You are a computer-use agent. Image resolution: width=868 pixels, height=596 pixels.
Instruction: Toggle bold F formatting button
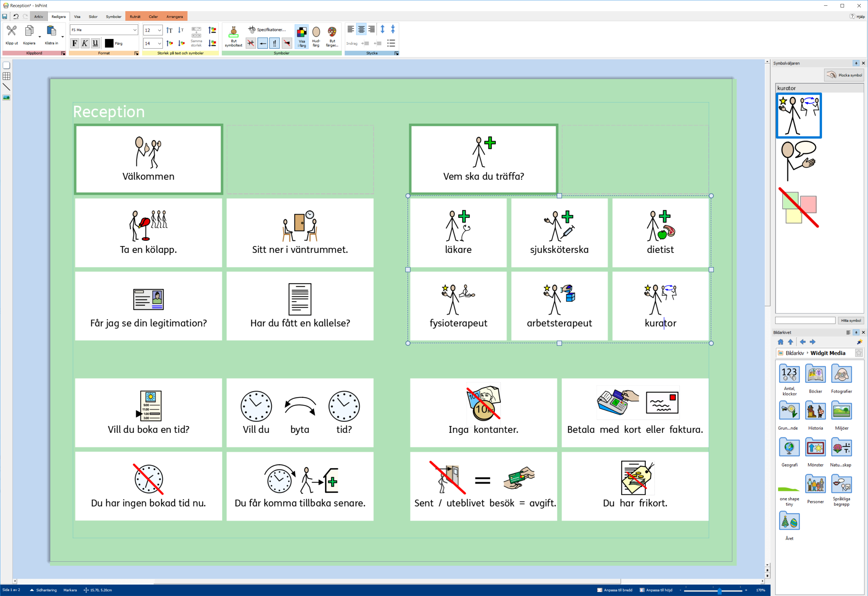(x=75, y=43)
